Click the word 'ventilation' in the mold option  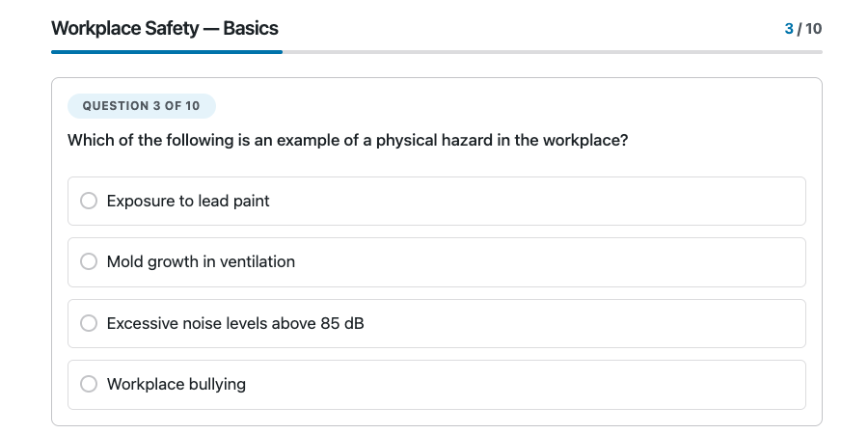click(x=258, y=261)
